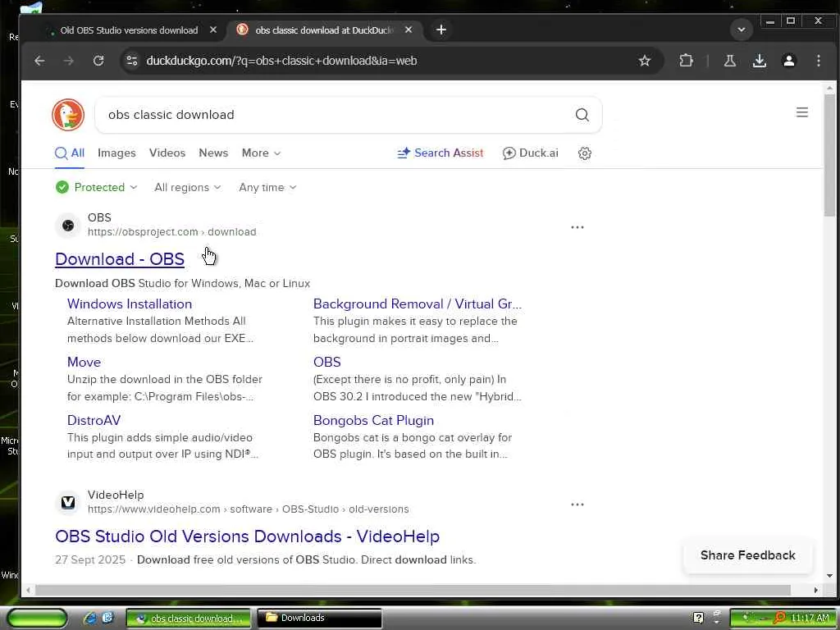
Task: Select the obs classic download DuckDuckGo tab
Action: (323, 30)
